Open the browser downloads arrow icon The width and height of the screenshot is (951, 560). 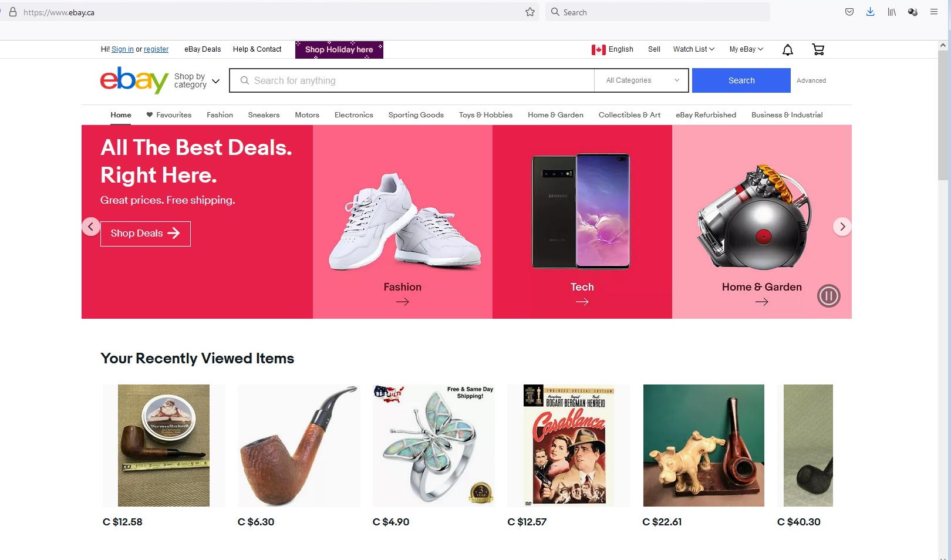pyautogui.click(x=870, y=12)
